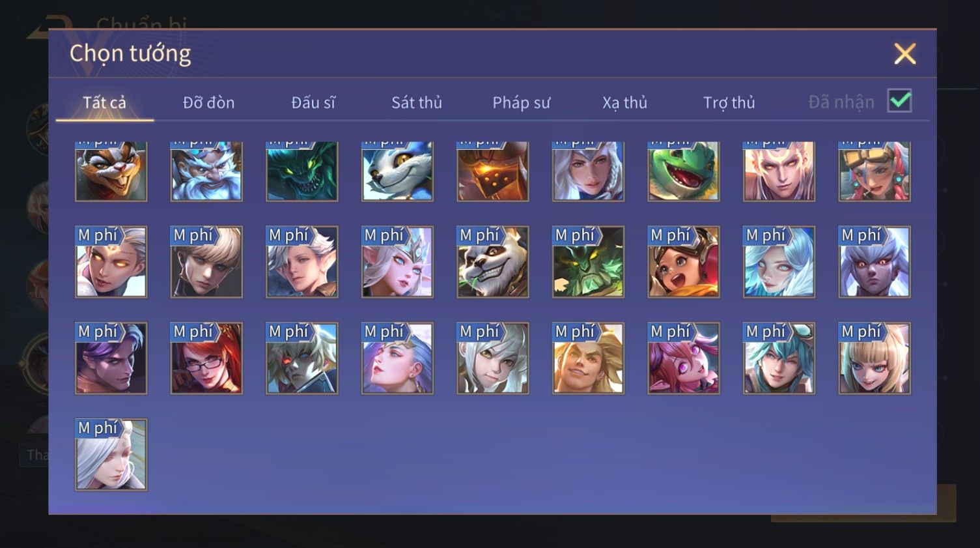Image resolution: width=980 pixels, height=548 pixels.
Task: Pick the green forest monster hero in the second row
Action: (588, 262)
